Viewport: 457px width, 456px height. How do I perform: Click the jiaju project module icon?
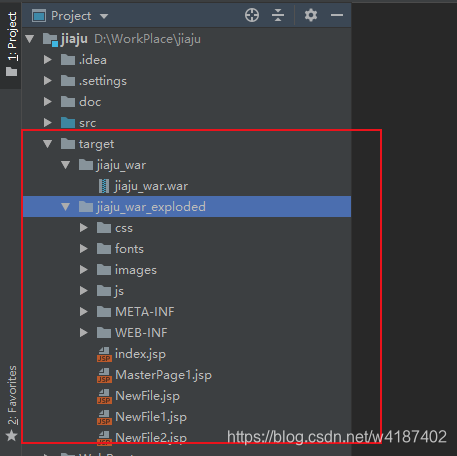(x=50, y=40)
